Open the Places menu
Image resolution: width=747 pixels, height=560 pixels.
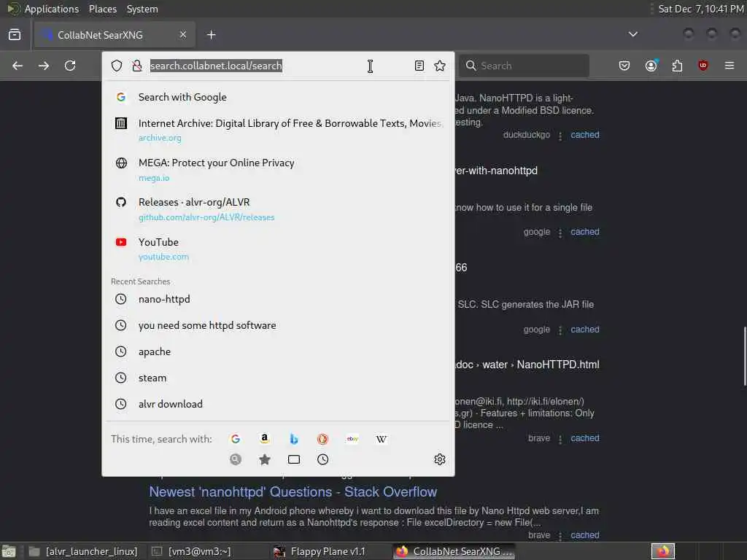(x=103, y=9)
